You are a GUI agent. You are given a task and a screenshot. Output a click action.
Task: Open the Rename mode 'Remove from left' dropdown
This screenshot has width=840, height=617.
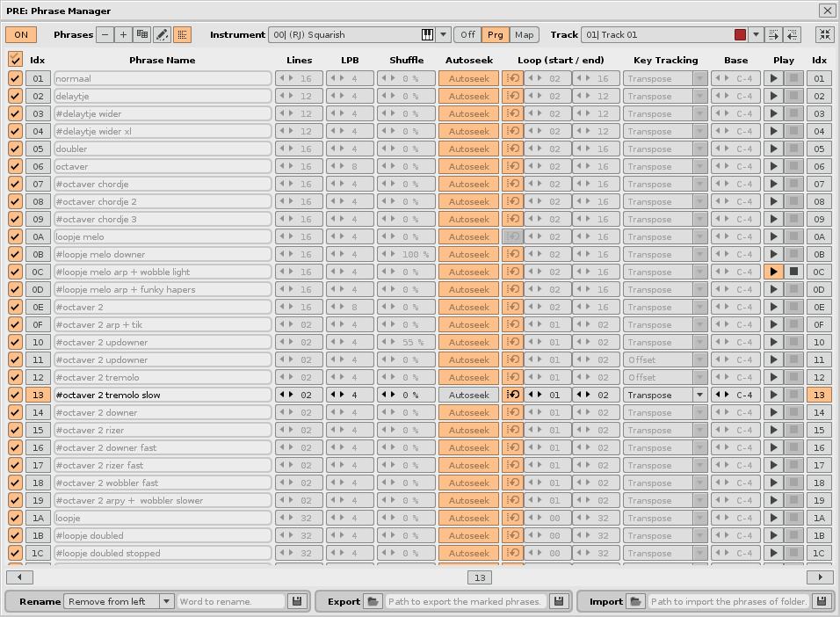coord(166,601)
